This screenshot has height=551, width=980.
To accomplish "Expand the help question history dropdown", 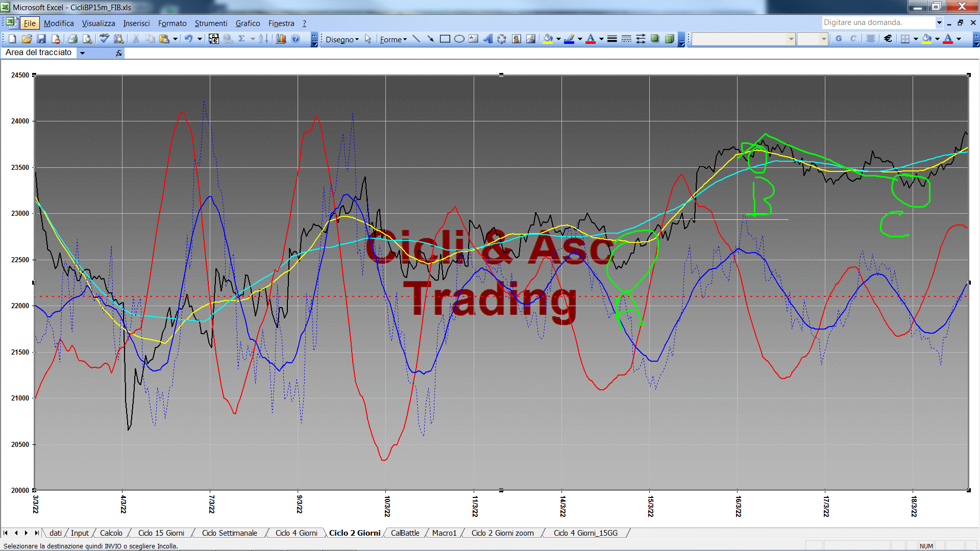I will pos(939,22).
